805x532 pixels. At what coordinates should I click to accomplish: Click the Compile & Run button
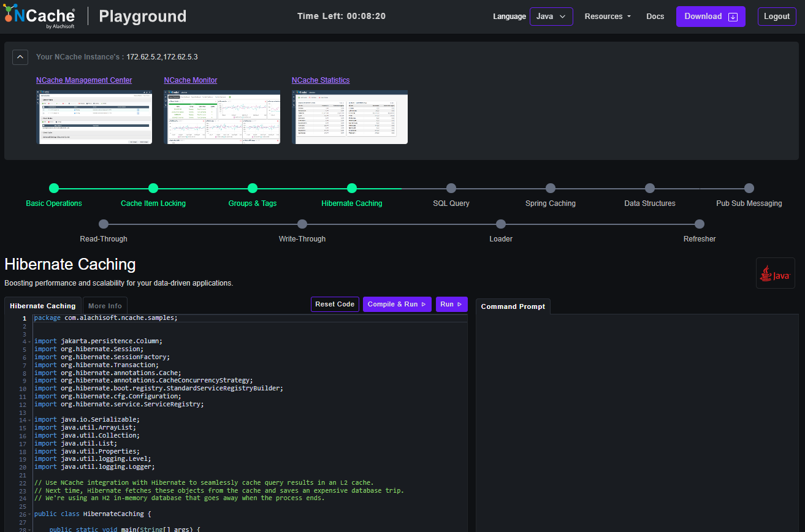tap(397, 304)
